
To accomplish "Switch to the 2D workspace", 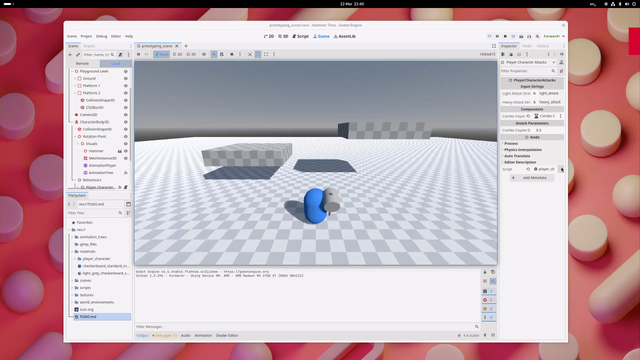I will [269, 36].
